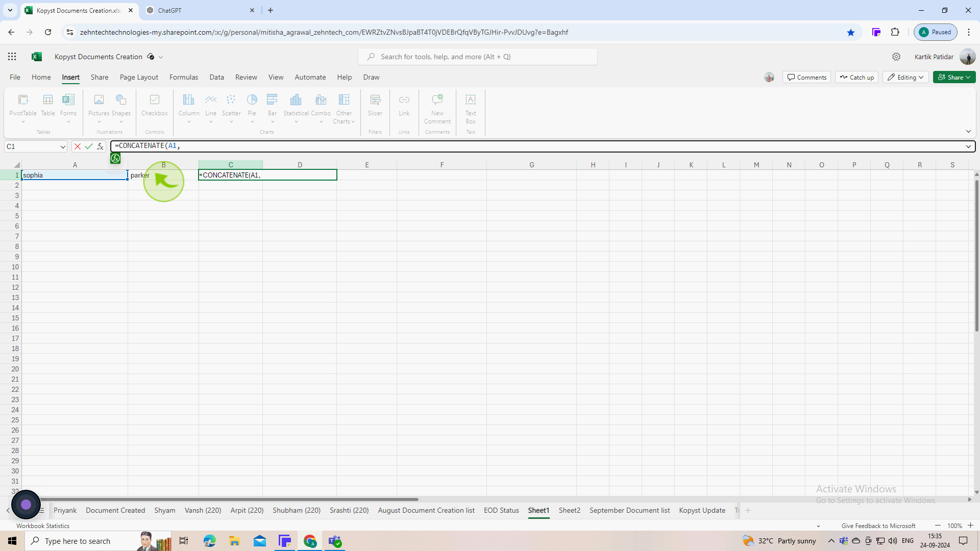The height and width of the screenshot is (551, 980).
Task: Select cell B1 containing parker
Action: (163, 175)
